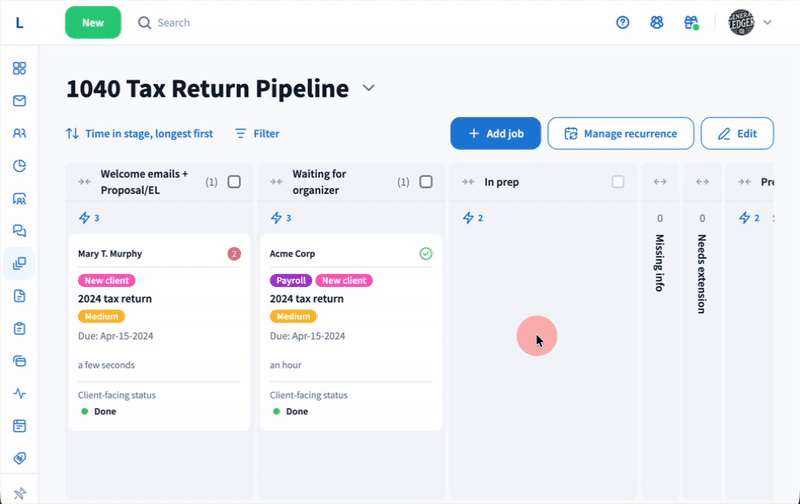Change the Time in stage sort order
This screenshot has width=800, height=504.
139,133
